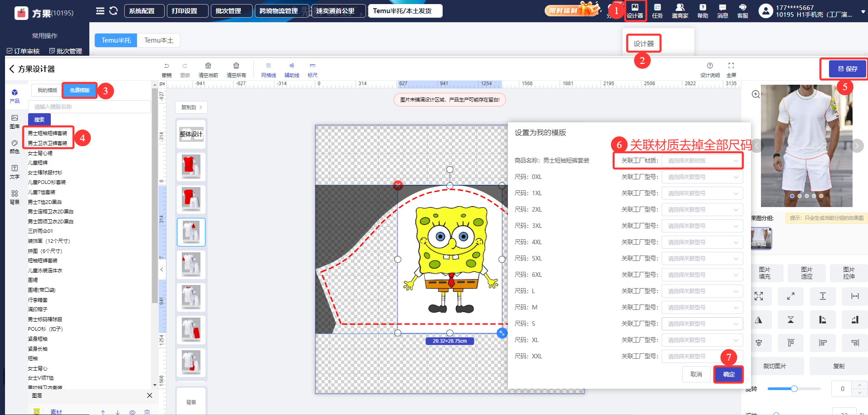
Task: Move the 素材 layer up
Action: point(103,412)
